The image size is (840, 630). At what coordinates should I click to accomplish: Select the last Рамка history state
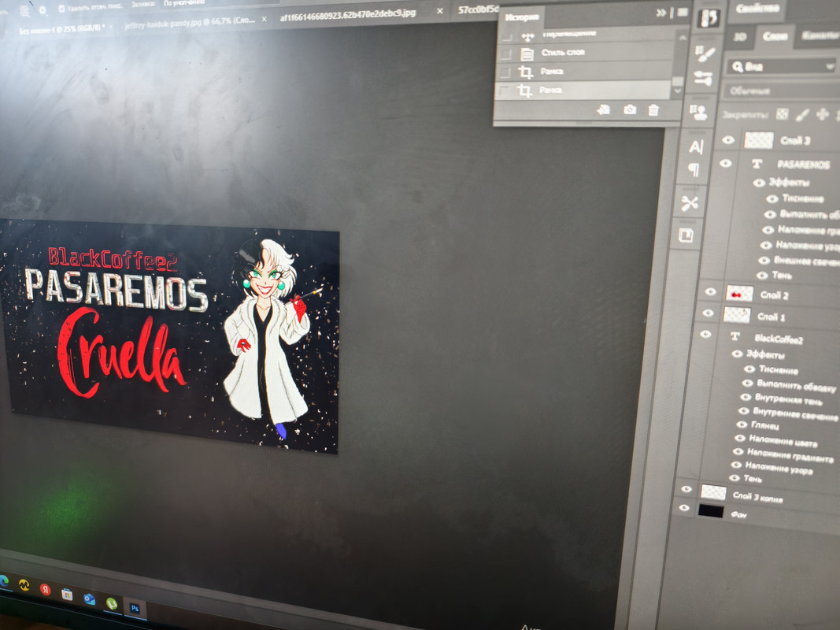[584, 90]
